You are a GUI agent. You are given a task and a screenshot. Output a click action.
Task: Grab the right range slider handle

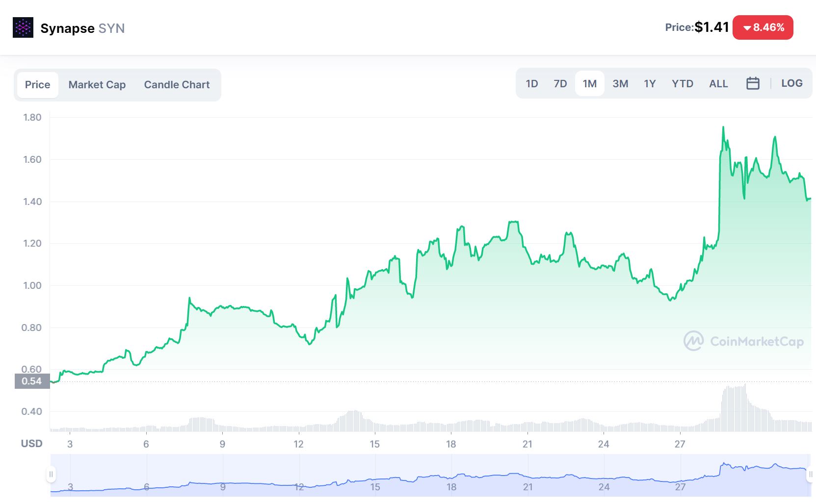pos(811,474)
